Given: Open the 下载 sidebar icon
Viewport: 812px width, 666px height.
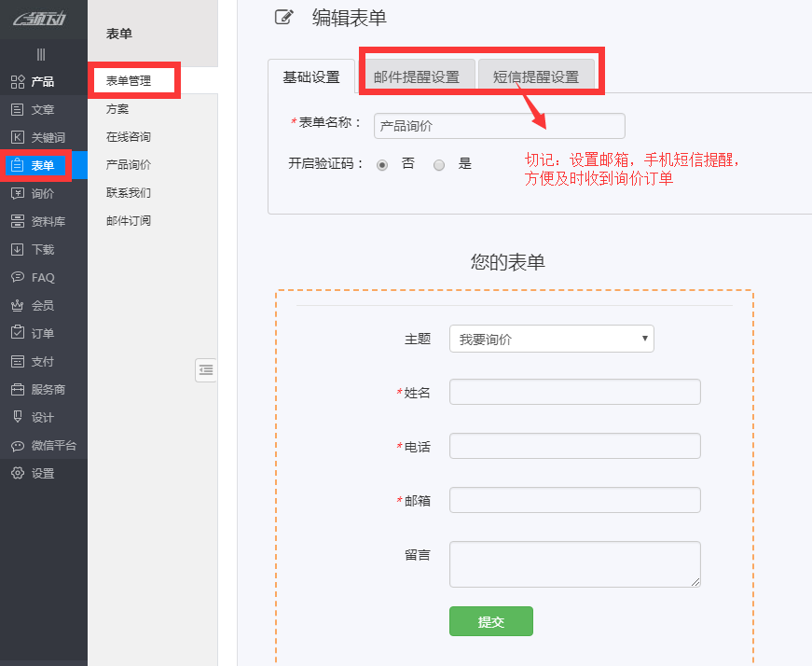Looking at the screenshot, I should click(x=17, y=250).
